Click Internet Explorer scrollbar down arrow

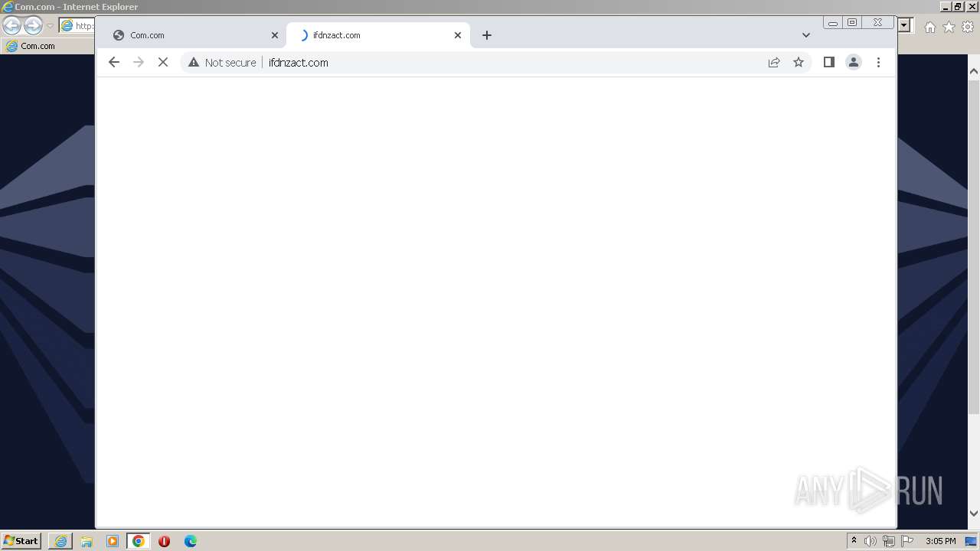974,514
